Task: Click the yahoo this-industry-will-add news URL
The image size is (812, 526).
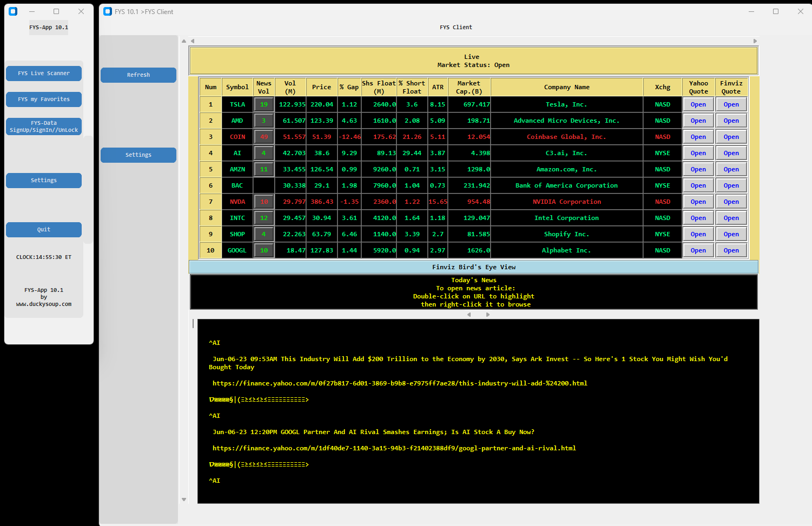Action: [400, 383]
